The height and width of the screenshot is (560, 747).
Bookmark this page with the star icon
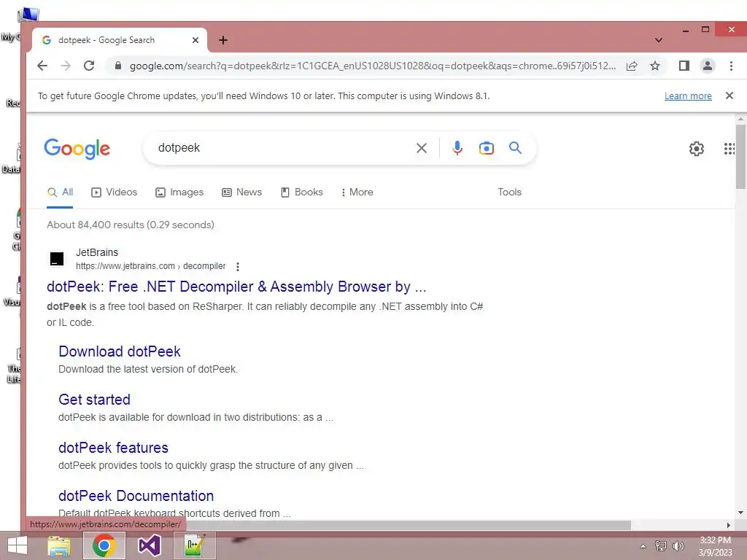[655, 66]
